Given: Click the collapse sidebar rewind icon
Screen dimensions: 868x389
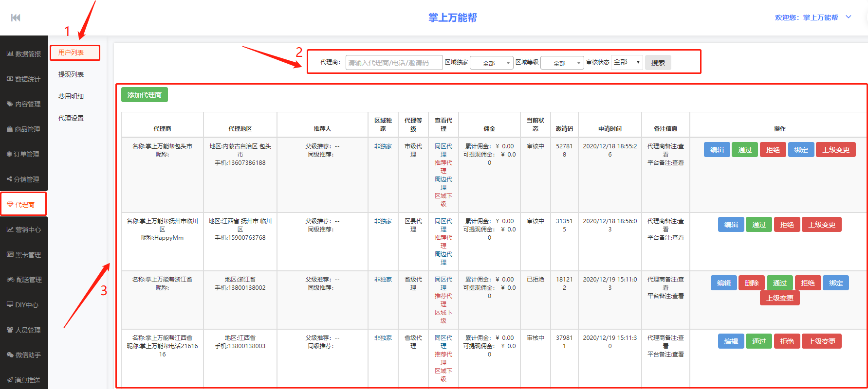Looking at the screenshot, I should pos(16,18).
